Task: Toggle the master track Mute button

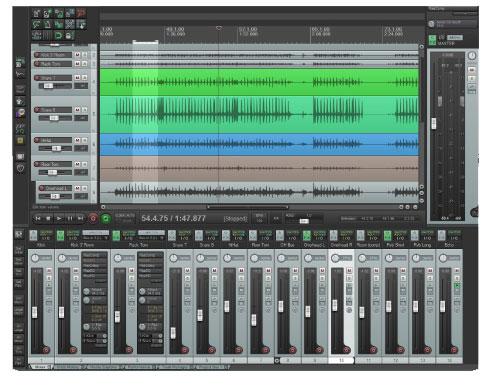Action: point(472,70)
